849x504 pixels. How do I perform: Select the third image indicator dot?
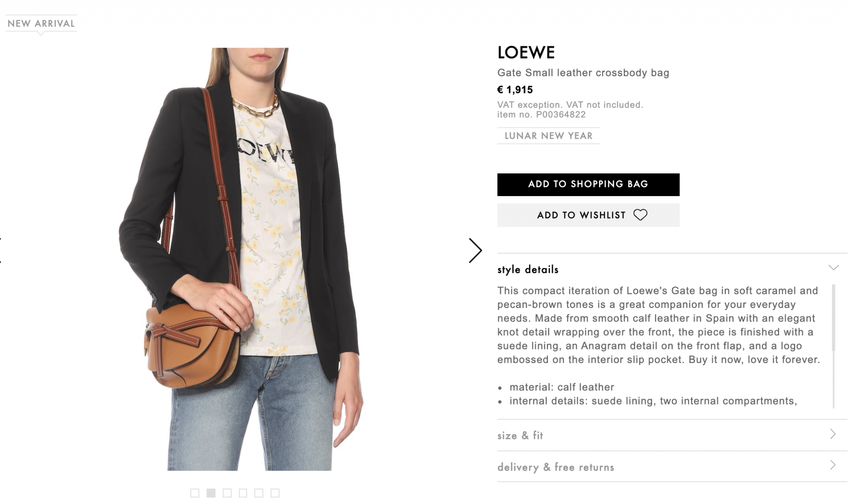coord(227,493)
